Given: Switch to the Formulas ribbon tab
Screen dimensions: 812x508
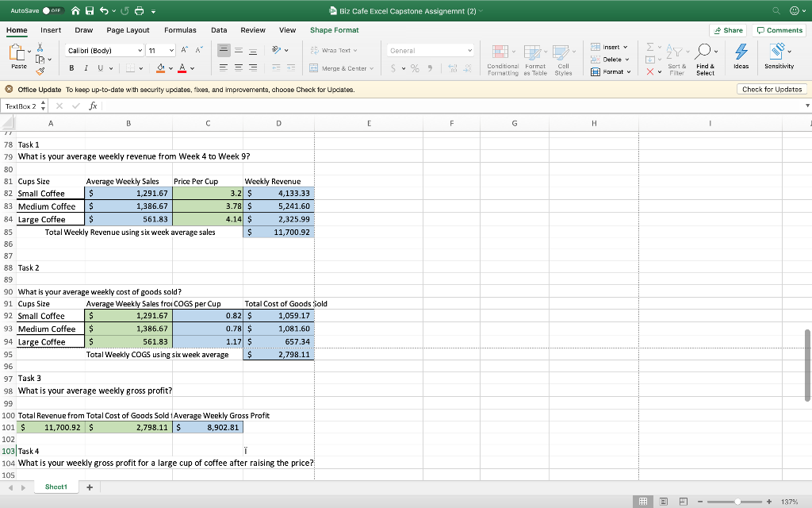Looking at the screenshot, I should pyautogui.click(x=180, y=29).
